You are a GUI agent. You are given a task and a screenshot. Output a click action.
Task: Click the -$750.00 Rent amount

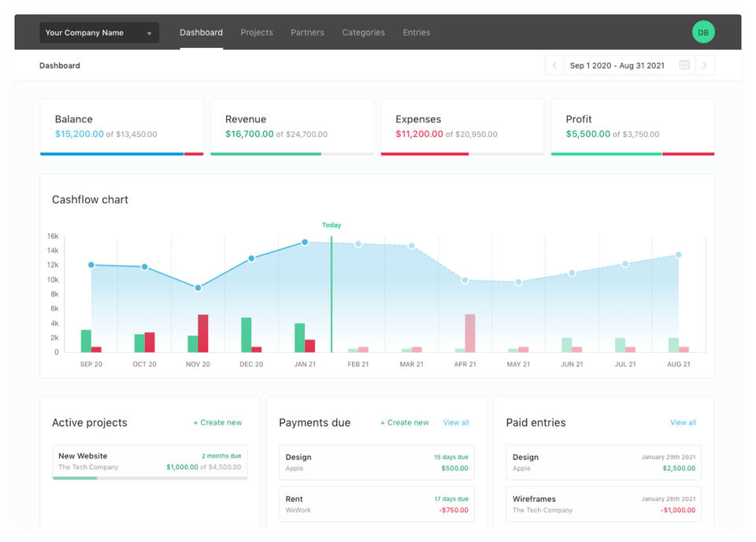coord(454,510)
